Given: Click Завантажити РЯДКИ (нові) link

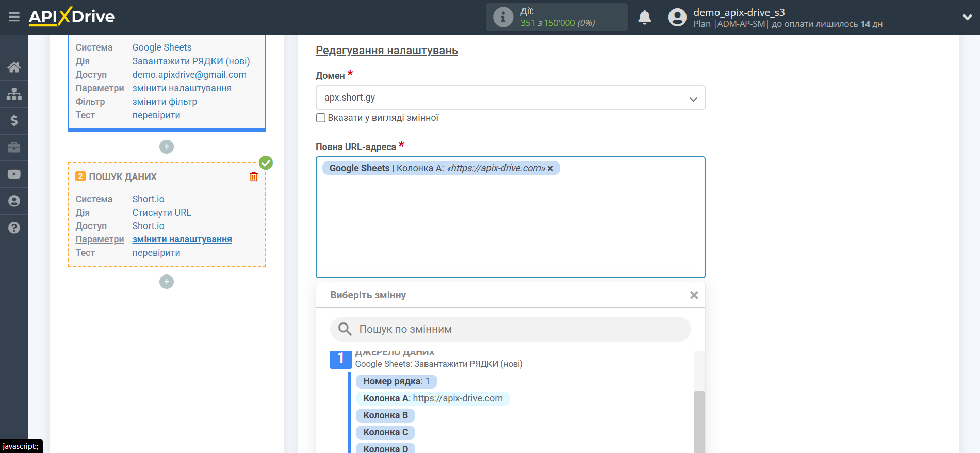Looking at the screenshot, I should coord(191,61).
